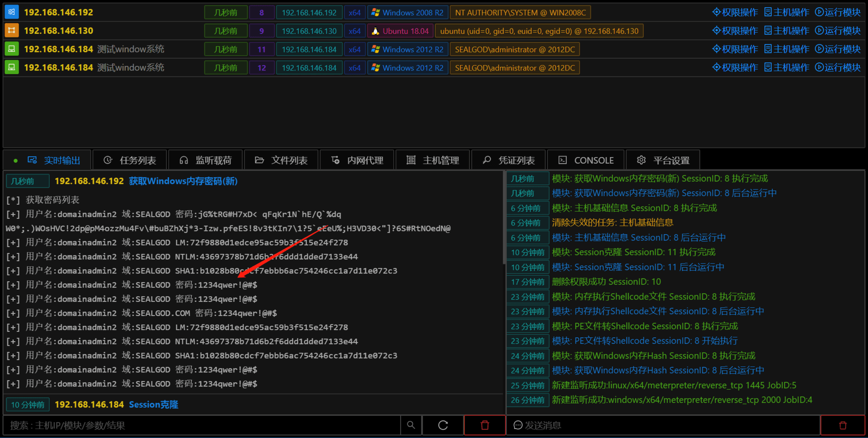Click PE文件转Shellcode 开始执行 log entry
The width and height of the screenshot is (868, 438).
pyautogui.click(x=645, y=340)
